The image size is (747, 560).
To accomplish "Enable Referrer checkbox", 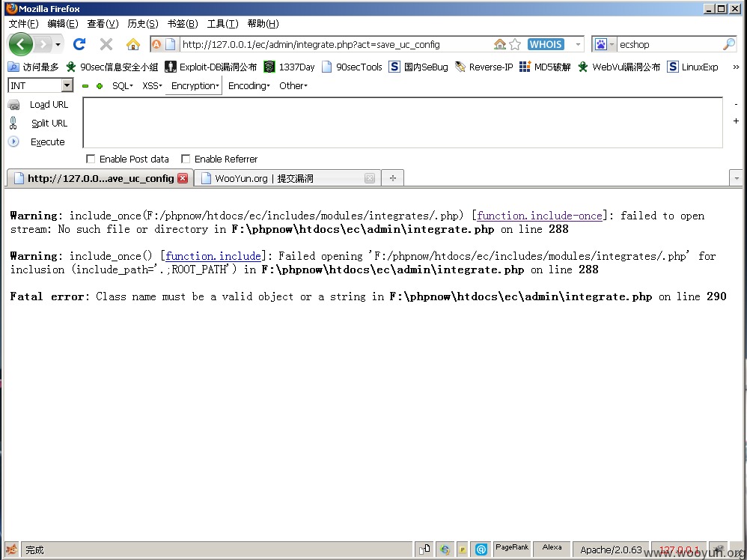I will pos(186,159).
